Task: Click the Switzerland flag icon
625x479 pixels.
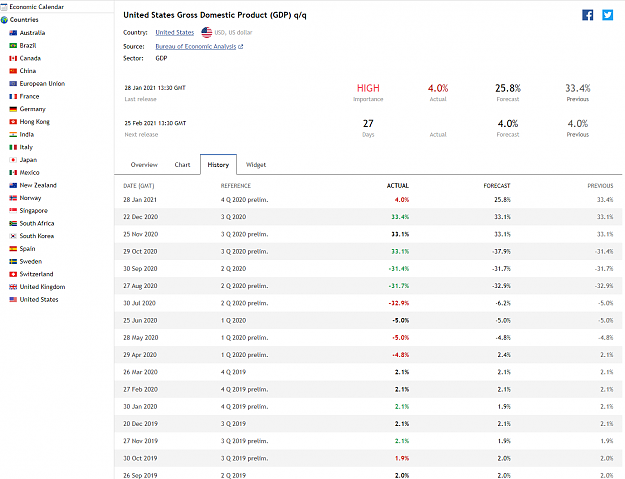Action: click(x=13, y=274)
